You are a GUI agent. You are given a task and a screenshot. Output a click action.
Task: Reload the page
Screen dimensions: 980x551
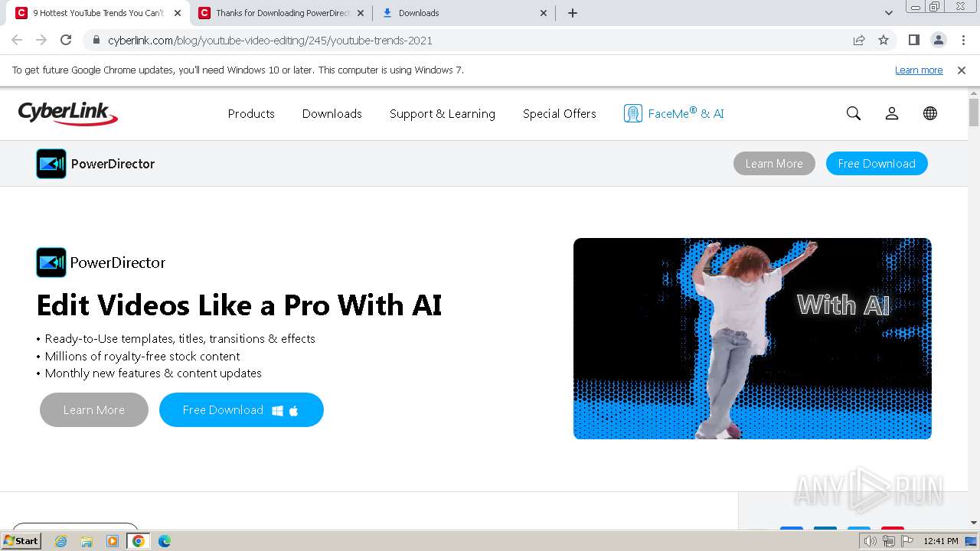(66, 41)
